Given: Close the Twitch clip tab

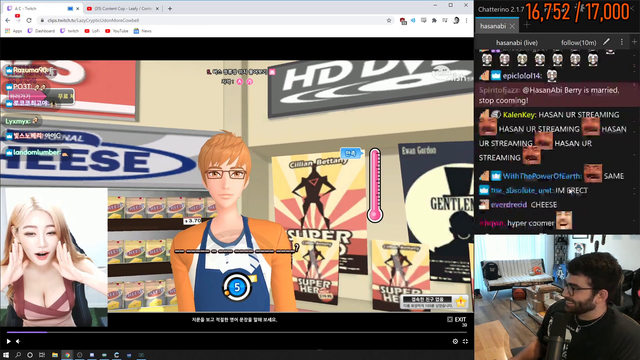Looking at the screenshot, I should (x=78, y=8).
